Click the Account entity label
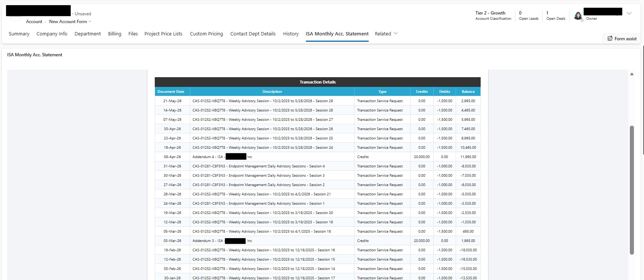This screenshot has height=280, width=644. coord(34,22)
